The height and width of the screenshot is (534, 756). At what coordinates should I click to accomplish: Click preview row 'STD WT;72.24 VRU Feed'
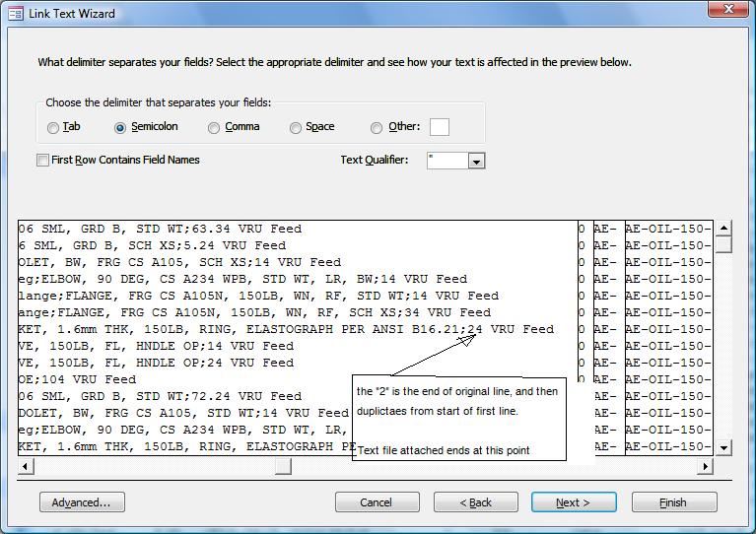160,396
